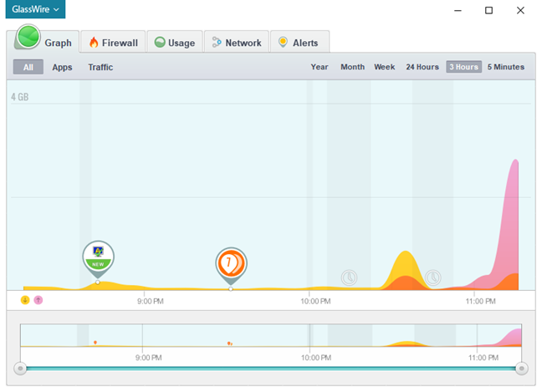Click the green GlassWire status orb
This screenshot has height=392, width=542.
(x=28, y=37)
